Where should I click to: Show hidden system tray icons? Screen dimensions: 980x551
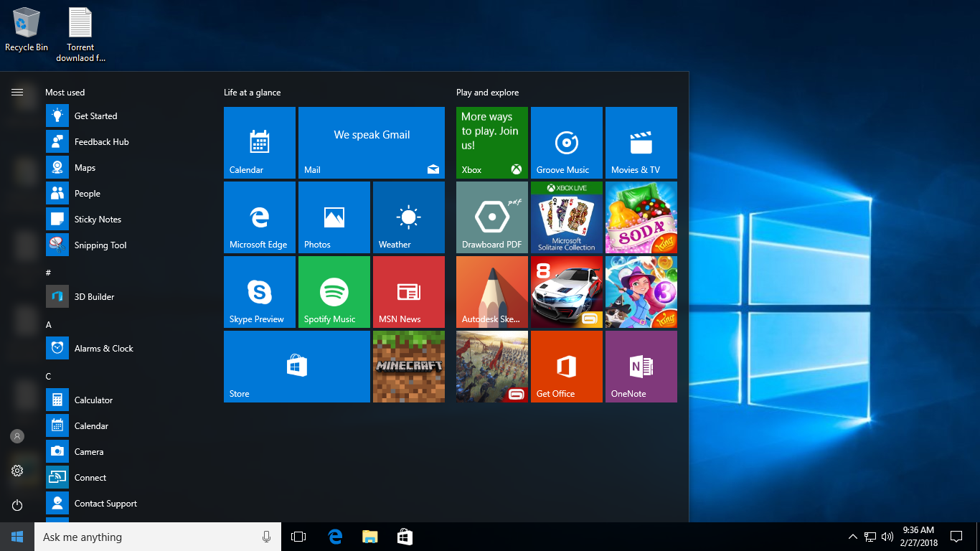tap(852, 537)
